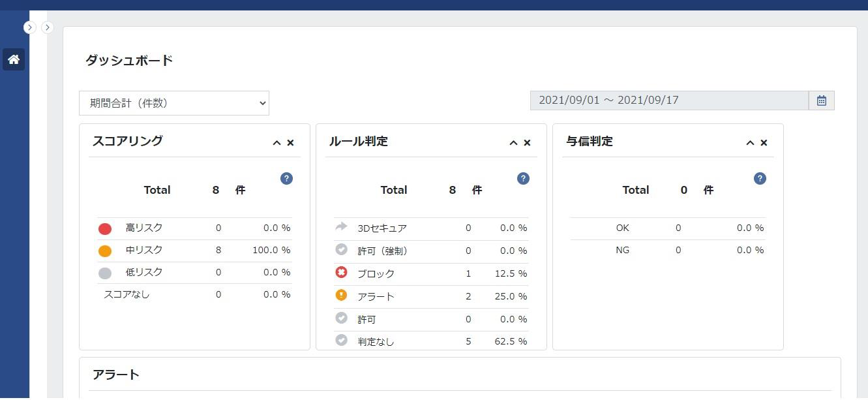
Task: Click the 100.0 % value for 中リスク
Action: (x=271, y=250)
